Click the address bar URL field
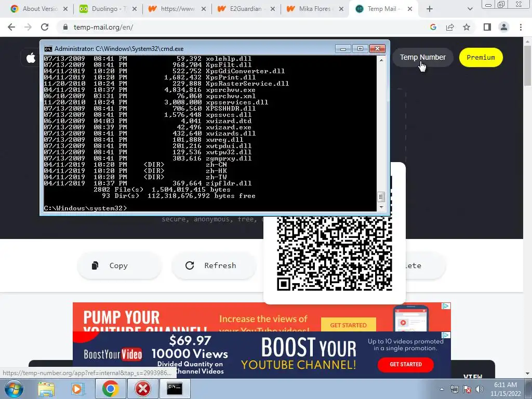The height and width of the screenshot is (399, 532). tap(244, 27)
